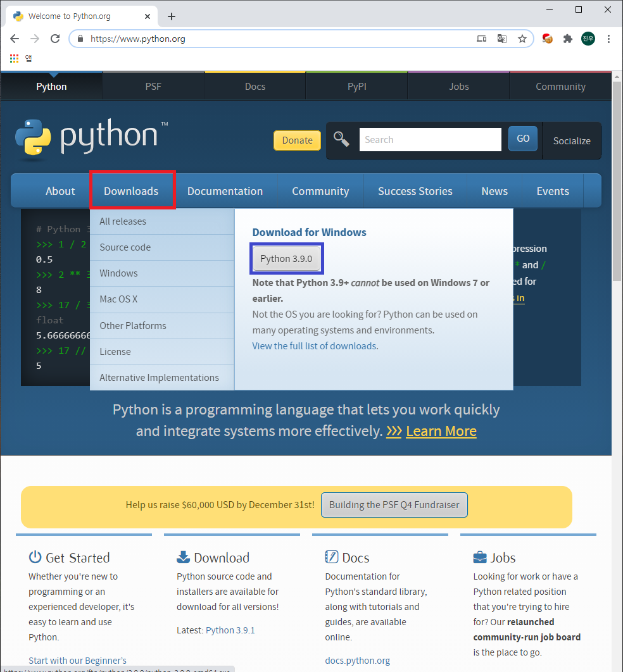Image resolution: width=623 pixels, height=672 pixels.
Task: Open the Jobs top tab
Action: coord(459,87)
